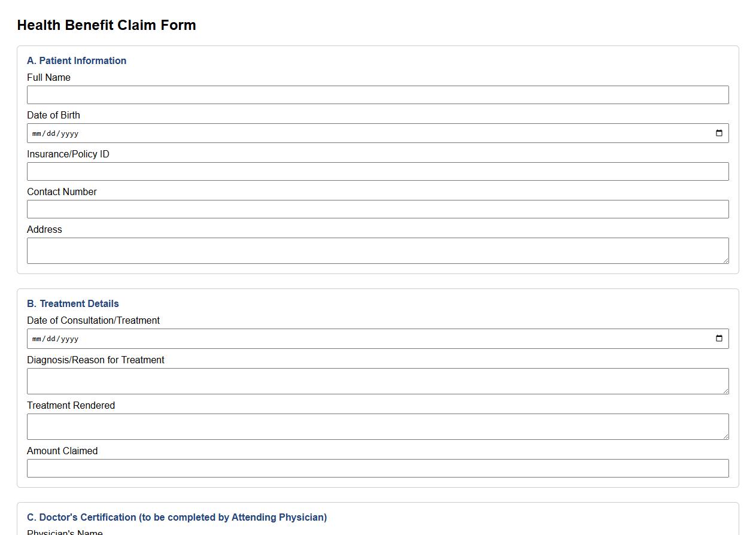
Task: Click the 'Health Benefit Claim Form' title
Action: 107,25
